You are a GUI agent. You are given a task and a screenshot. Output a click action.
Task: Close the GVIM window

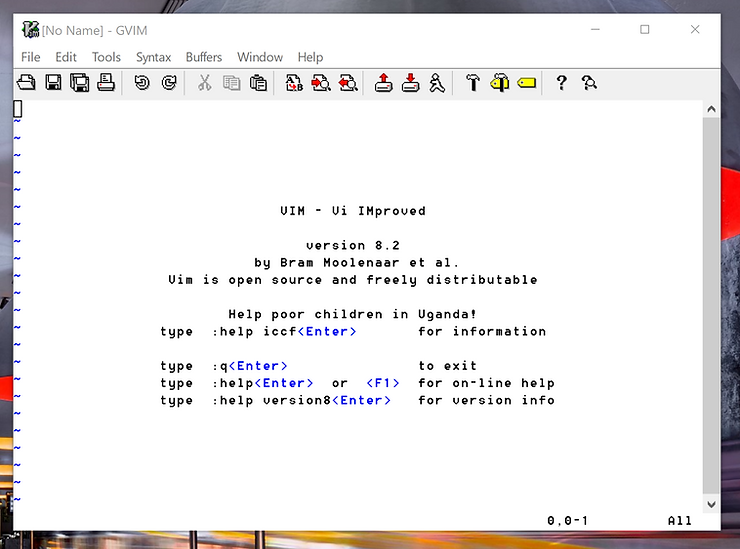[x=695, y=29]
